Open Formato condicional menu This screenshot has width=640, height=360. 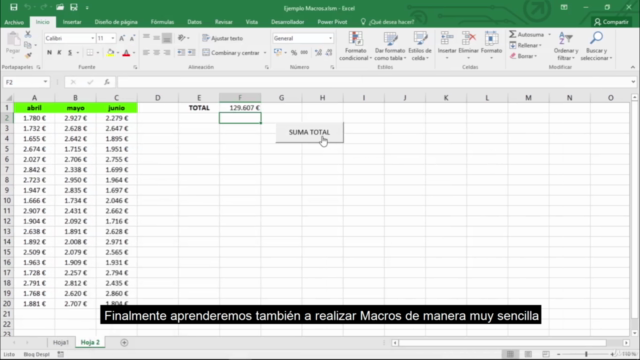point(356,46)
